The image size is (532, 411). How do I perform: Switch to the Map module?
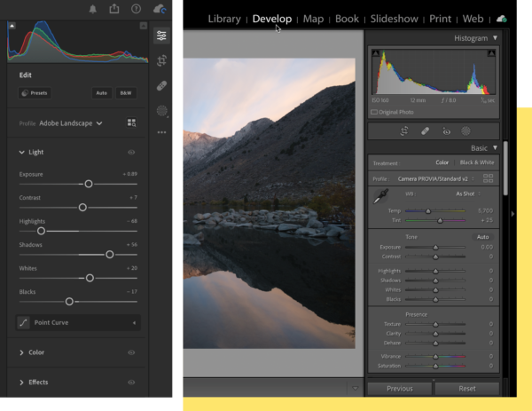[x=313, y=19]
